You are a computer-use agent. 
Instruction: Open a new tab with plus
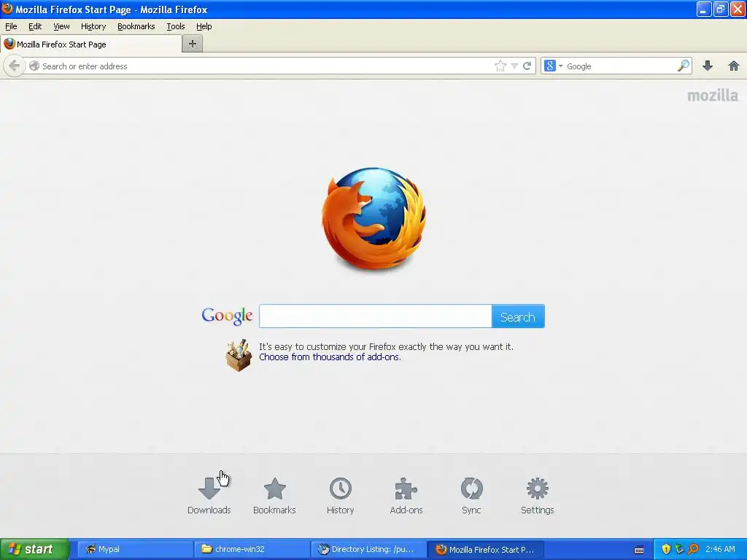click(193, 44)
